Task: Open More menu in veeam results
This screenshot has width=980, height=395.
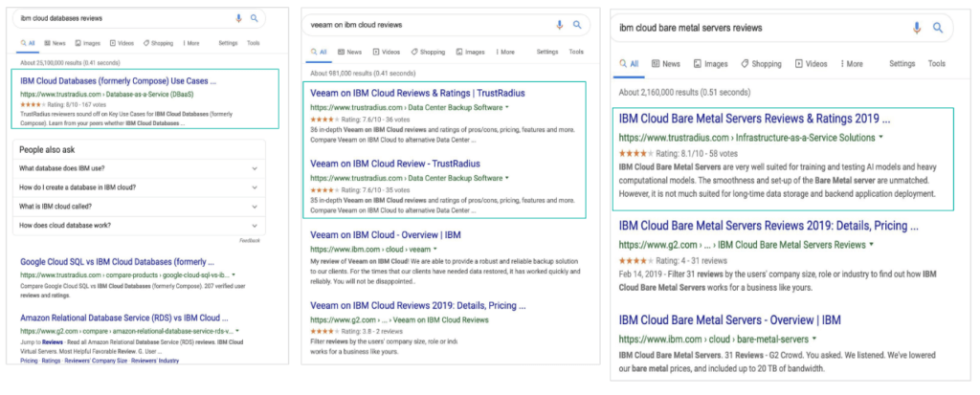Action: coord(505,52)
